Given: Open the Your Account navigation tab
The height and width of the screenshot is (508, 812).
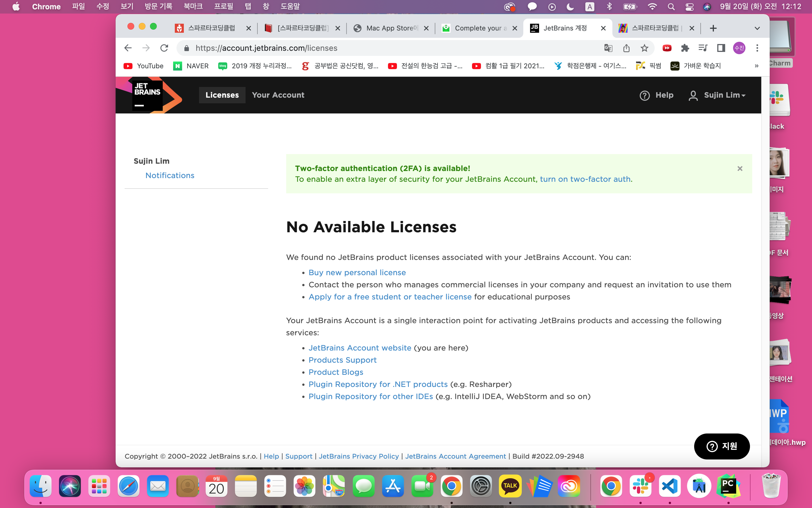Looking at the screenshot, I should click(278, 95).
